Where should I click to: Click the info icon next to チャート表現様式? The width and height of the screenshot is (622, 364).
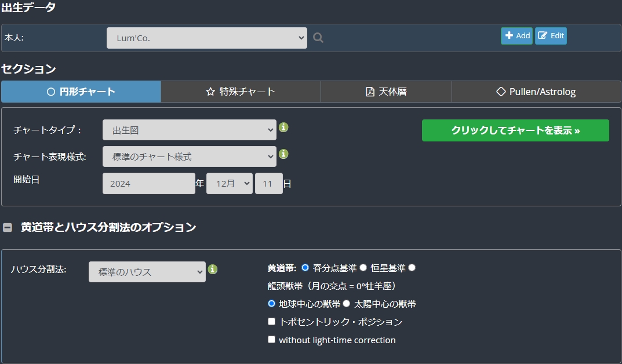pos(283,154)
